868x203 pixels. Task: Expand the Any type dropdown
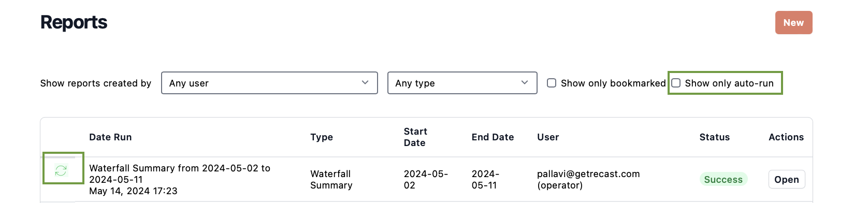point(462,83)
